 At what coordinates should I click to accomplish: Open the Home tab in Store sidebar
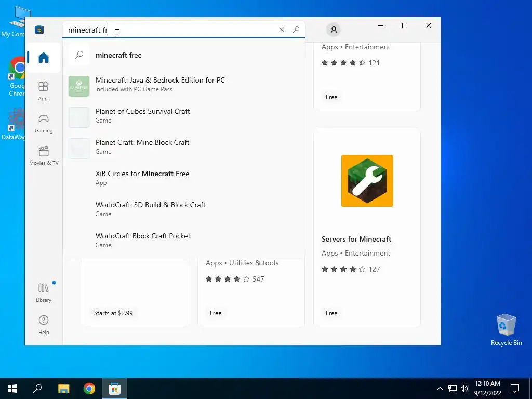point(44,58)
